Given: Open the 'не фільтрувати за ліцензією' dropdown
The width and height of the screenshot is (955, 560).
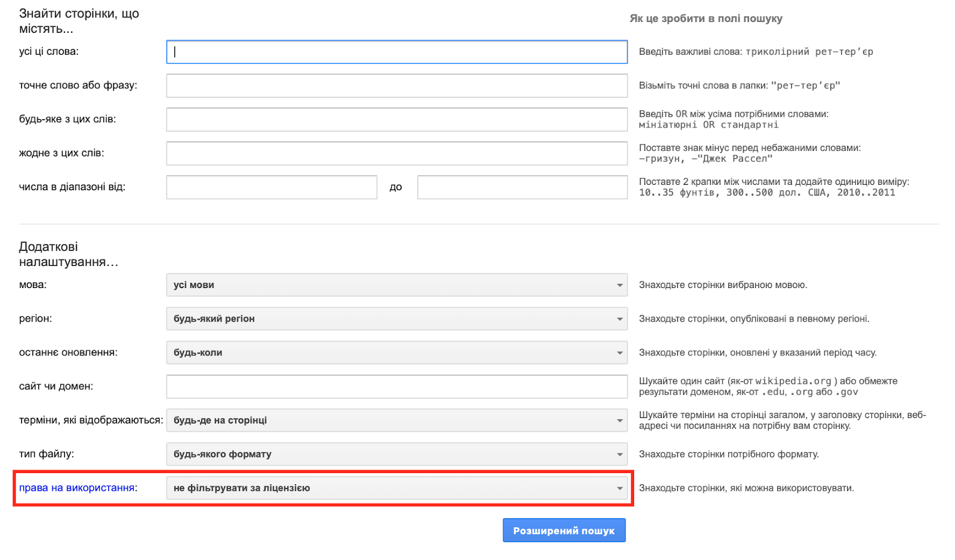Looking at the screenshot, I should (x=397, y=488).
